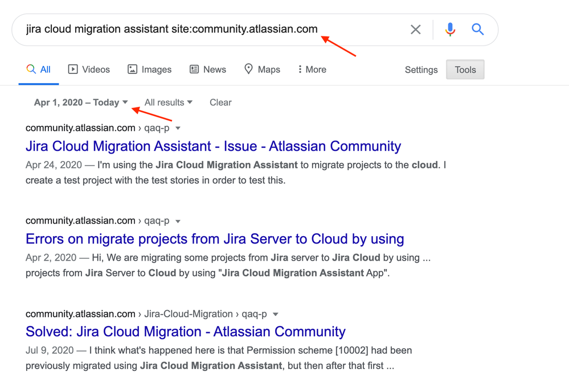Open 'Solved: Jira Cloud Migration' result

(186, 332)
